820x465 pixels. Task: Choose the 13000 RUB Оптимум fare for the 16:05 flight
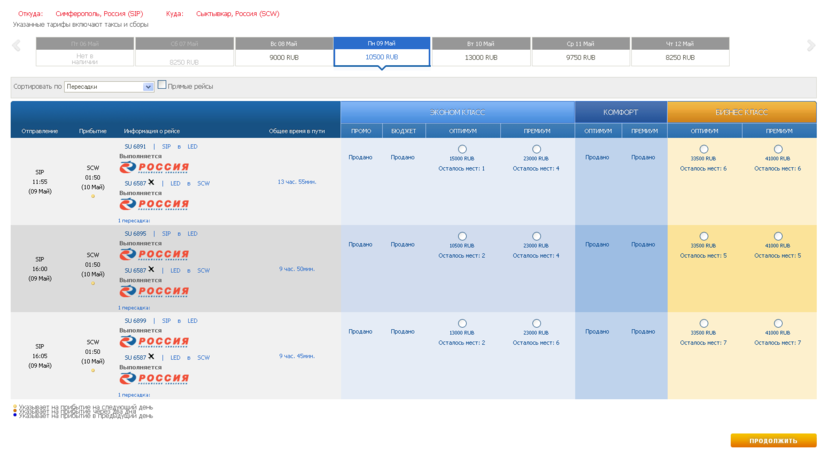coord(462,324)
